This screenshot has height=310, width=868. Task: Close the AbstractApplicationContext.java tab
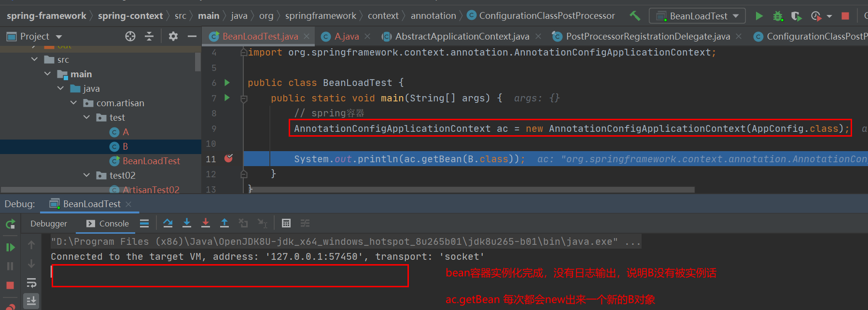(x=538, y=36)
